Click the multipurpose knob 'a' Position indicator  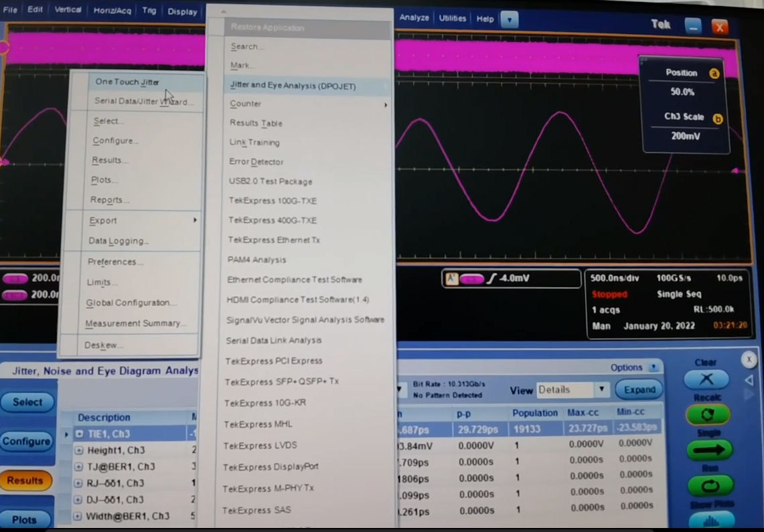(x=714, y=74)
